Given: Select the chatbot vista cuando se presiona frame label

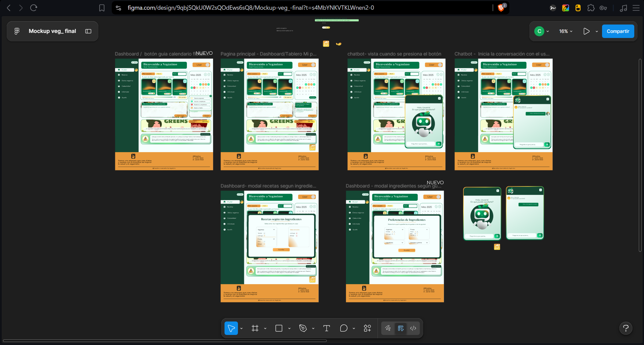Looking at the screenshot, I should click(x=394, y=54).
